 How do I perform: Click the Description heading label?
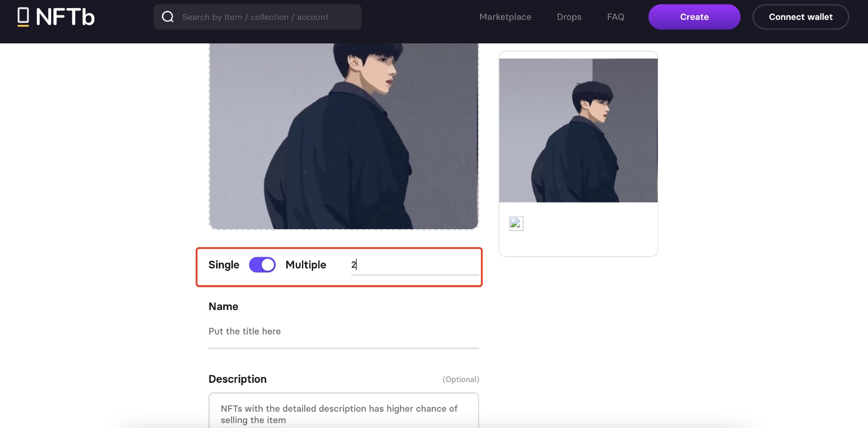pyautogui.click(x=237, y=379)
